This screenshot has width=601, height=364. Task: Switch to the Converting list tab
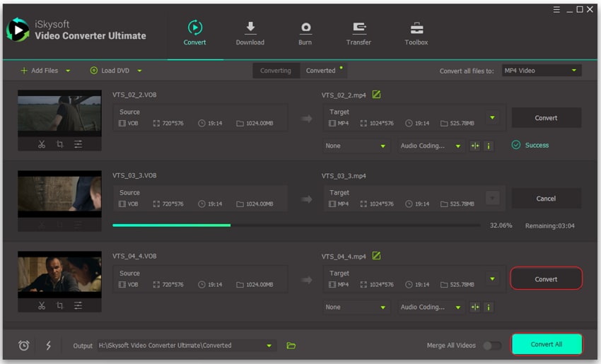click(276, 71)
